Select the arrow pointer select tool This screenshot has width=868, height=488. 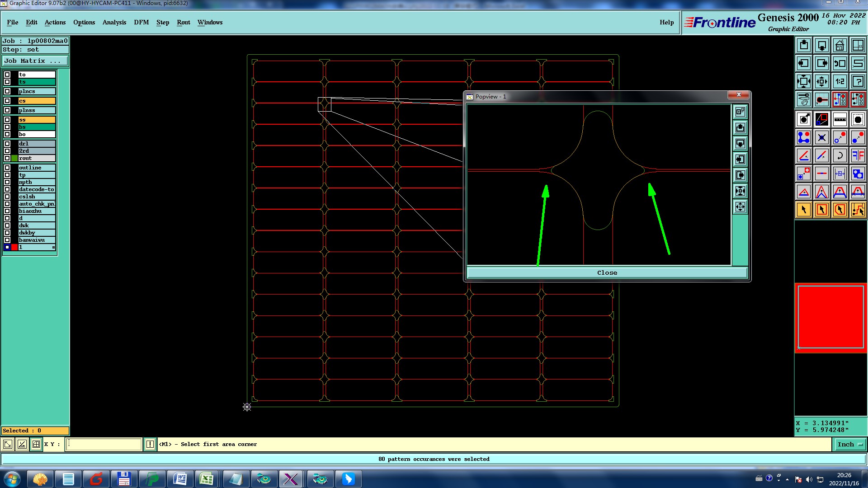pos(804,210)
